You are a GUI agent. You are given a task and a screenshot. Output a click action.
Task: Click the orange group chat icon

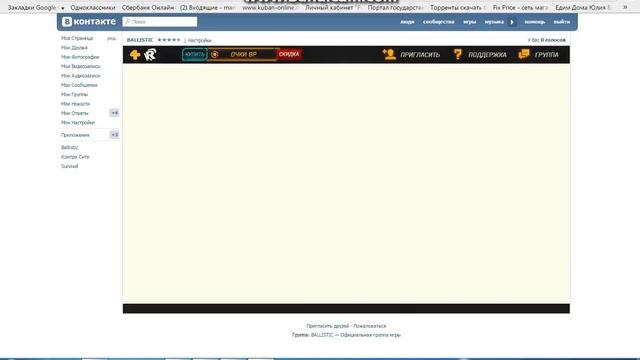[x=524, y=54]
